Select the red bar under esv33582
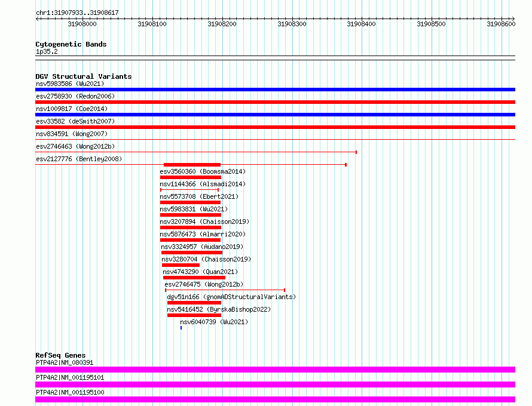This screenshot has height=406, width=532. [x=275, y=127]
